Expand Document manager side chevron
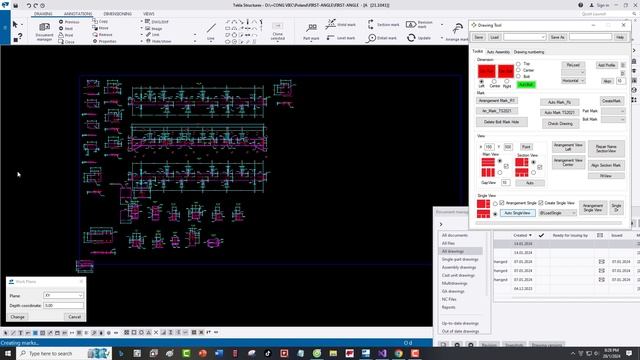 pyautogui.click(x=441, y=224)
